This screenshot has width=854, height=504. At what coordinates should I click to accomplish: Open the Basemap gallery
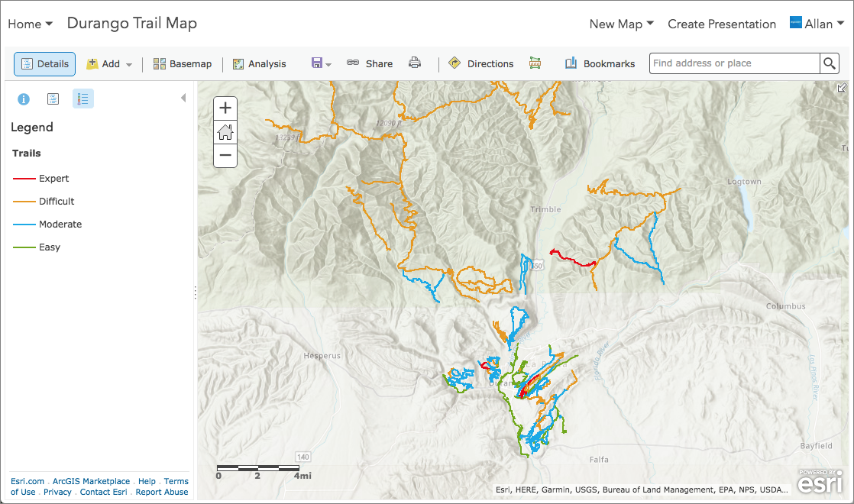183,64
